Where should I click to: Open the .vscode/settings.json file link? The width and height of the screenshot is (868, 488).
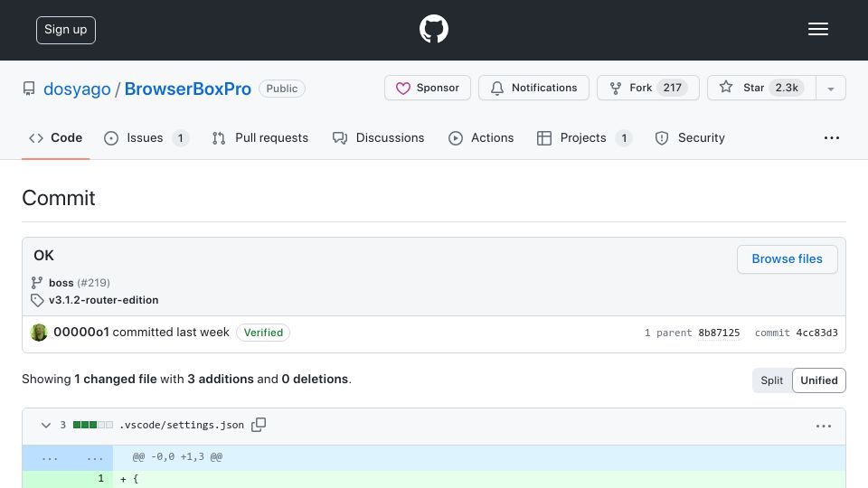click(x=182, y=425)
